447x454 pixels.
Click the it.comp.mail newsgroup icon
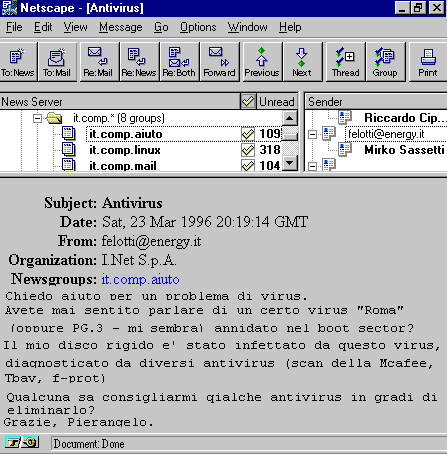coord(69,165)
